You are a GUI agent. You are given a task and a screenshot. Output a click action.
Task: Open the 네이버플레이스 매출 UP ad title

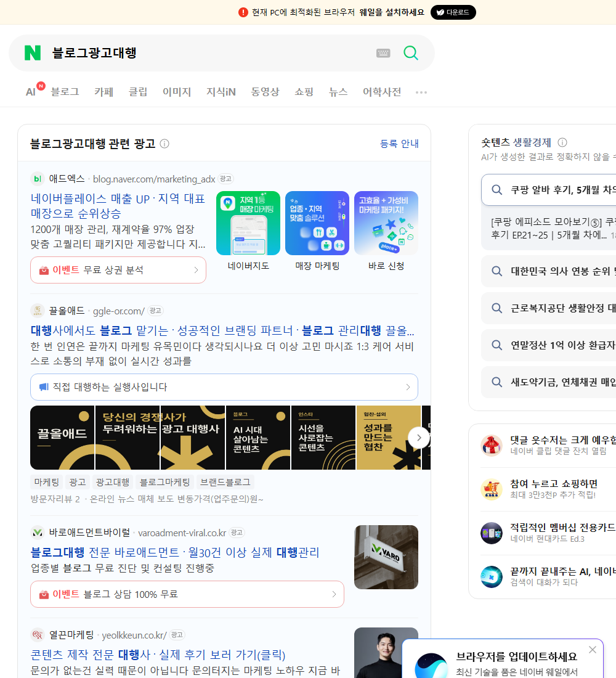coord(118,206)
